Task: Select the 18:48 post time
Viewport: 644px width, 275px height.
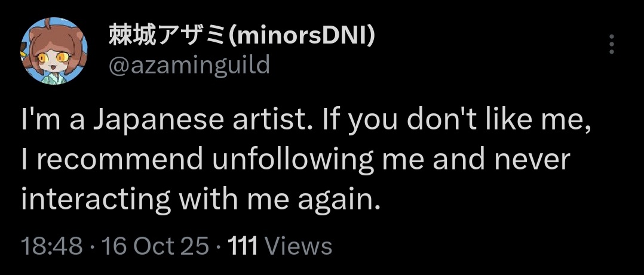Action: coord(52,246)
